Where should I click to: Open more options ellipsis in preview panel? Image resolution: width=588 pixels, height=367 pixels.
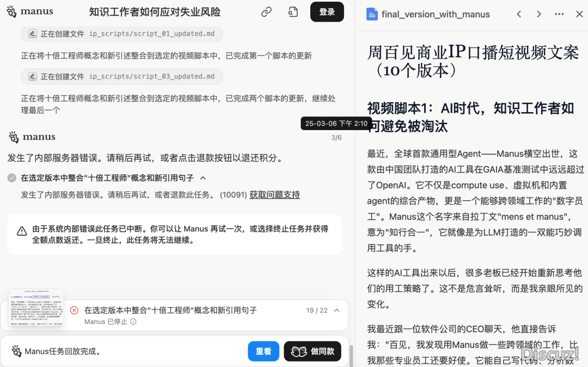point(559,14)
